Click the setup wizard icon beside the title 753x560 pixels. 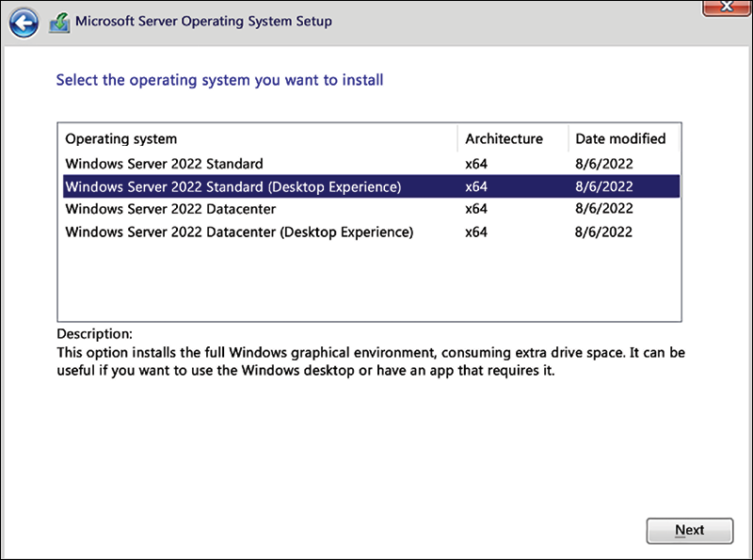coord(59,23)
